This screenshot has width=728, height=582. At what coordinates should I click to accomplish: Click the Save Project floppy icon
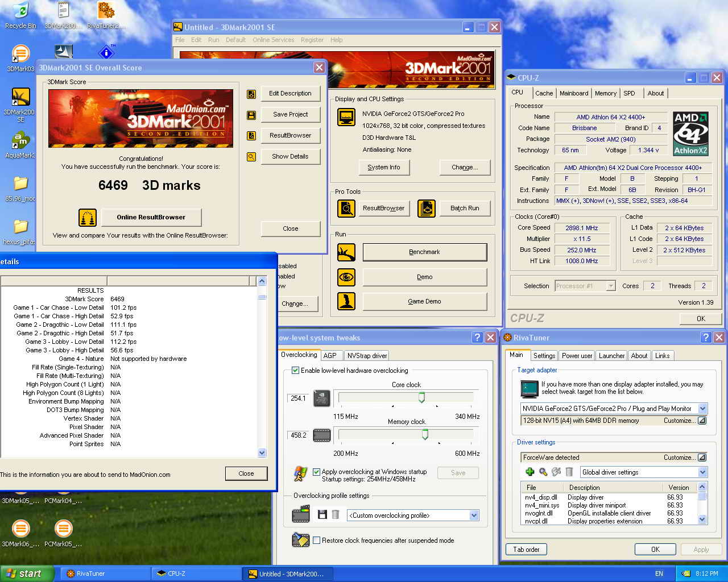(251, 115)
